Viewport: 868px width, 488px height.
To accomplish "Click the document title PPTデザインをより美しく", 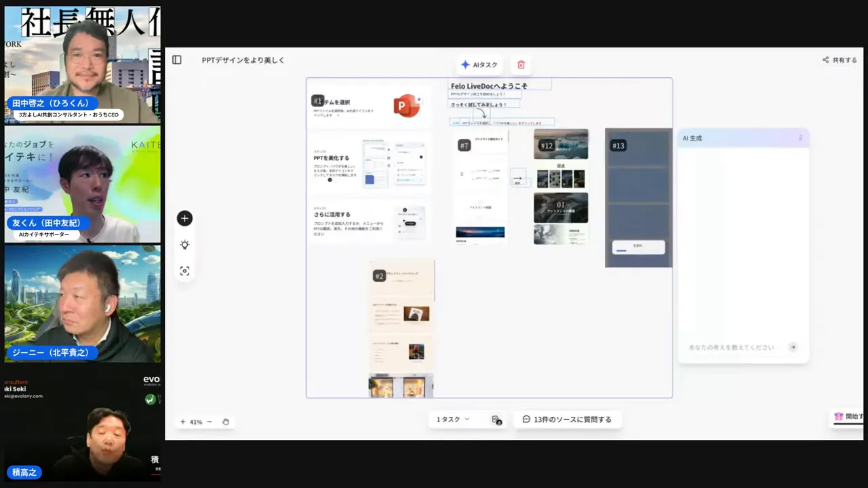I will (x=243, y=60).
